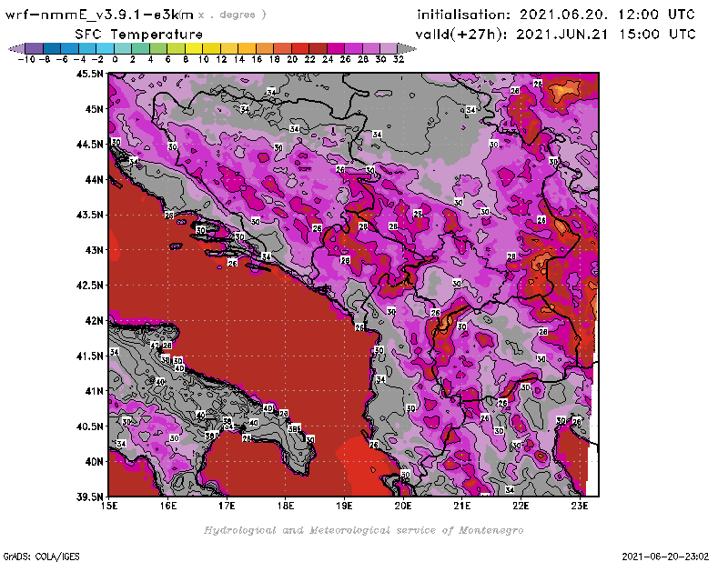Click the colorbar label -6
The width and height of the screenshot is (728, 562).
pos(62,59)
